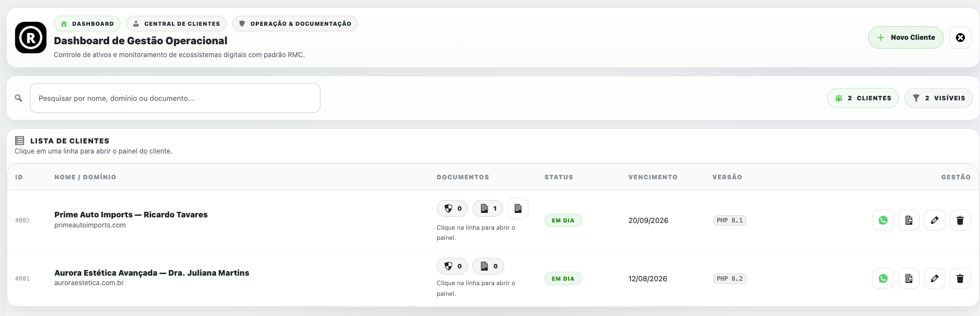
Task: Open the Operação & Documentação tab
Action: [x=294, y=24]
